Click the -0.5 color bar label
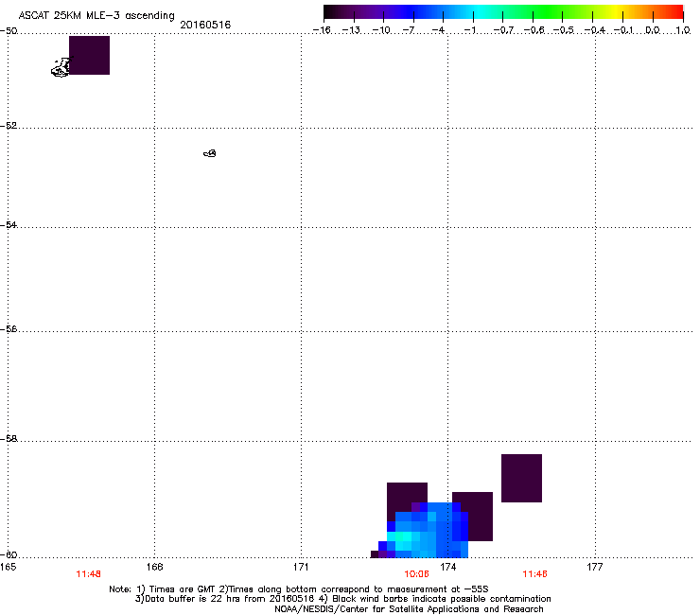Viewport: 700px width, 615px height. click(564, 30)
